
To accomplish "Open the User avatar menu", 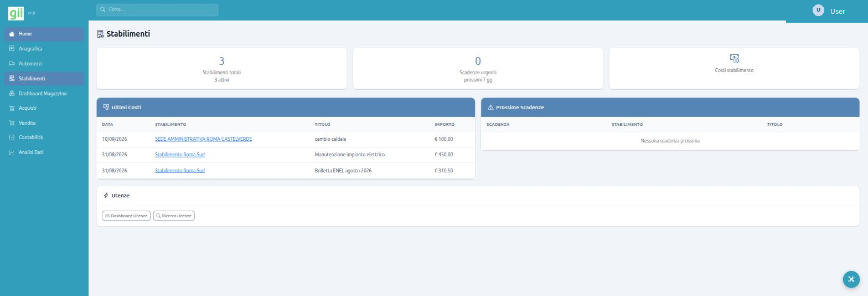I will [x=818, y=10].
